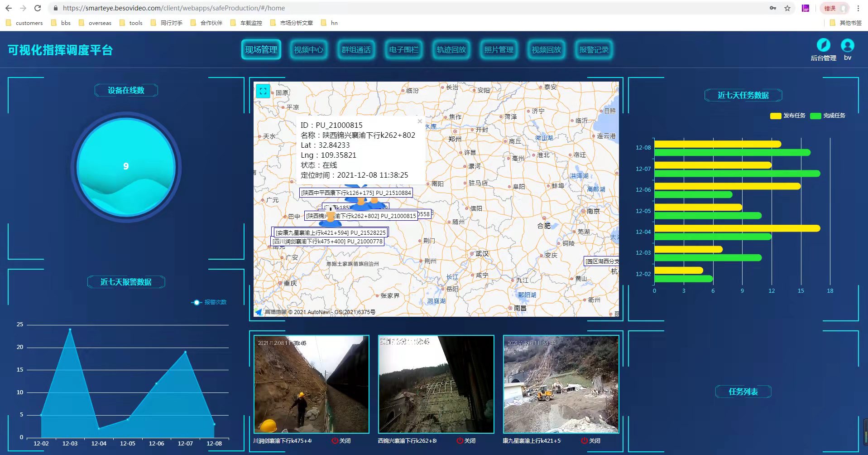Toggle the 发布任务 yellow legend series

(787, 116)
